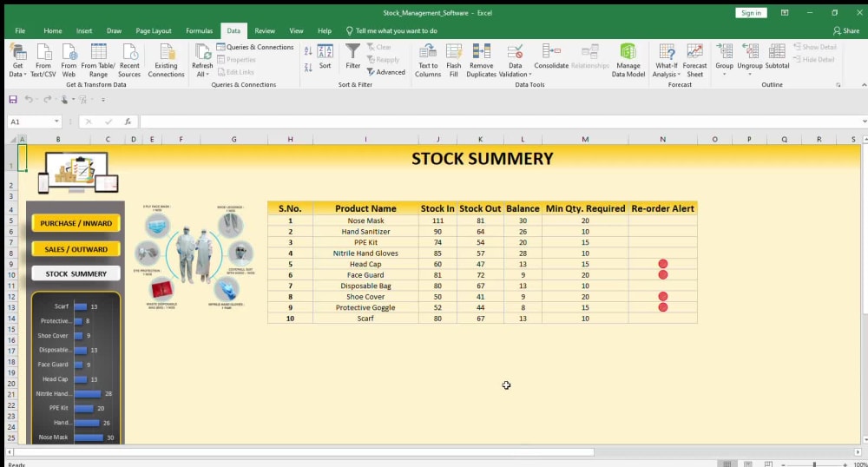Open the Sort dialog
Viewport: 868px width, 467px height.
325,56
